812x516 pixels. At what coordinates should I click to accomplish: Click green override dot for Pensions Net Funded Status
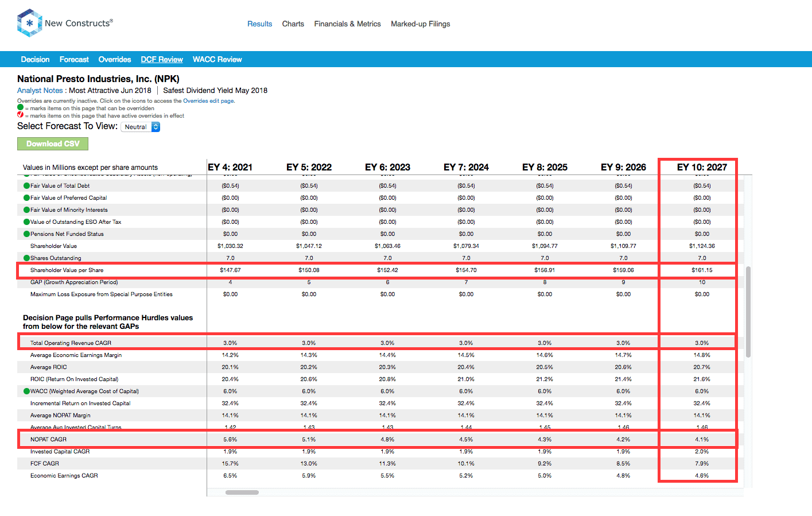[26, 234]
